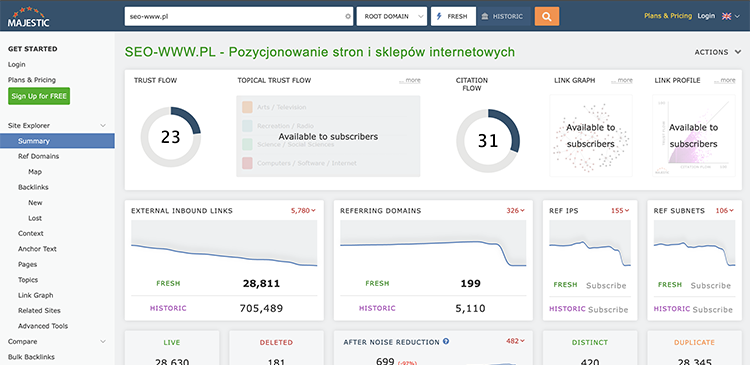This screenshot has height=365, width=750.
Task: Open the Root Domain dropdown
Action: coord(392,16)
